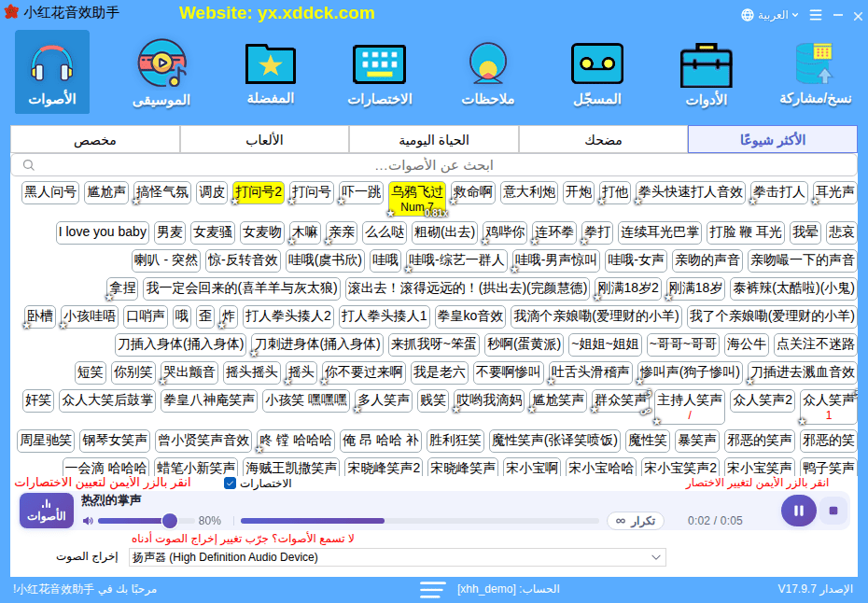The height and width of the screenshot is (603, 868).
Task: Switch to the مخصص tab
Action: 95,139
